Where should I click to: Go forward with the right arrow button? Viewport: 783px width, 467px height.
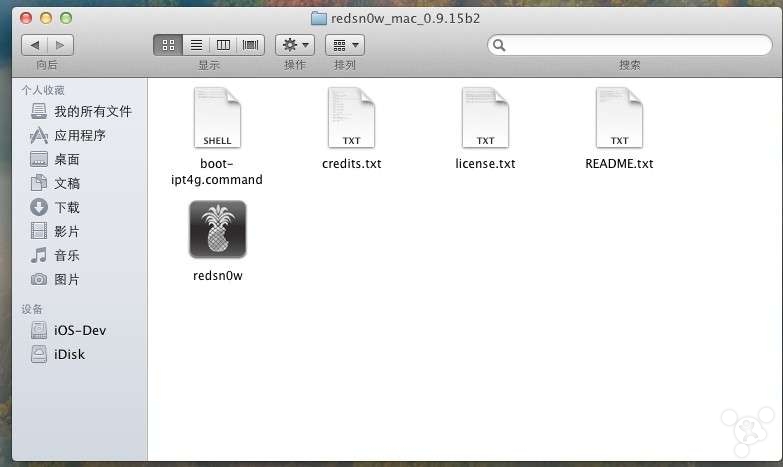click(x=60, y=45)
